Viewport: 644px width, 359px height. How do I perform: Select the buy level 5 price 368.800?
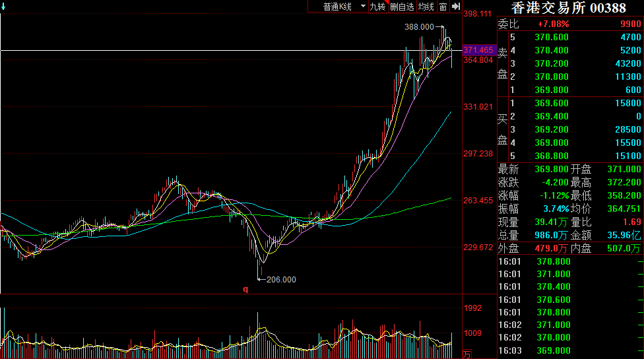click(552, 156)
